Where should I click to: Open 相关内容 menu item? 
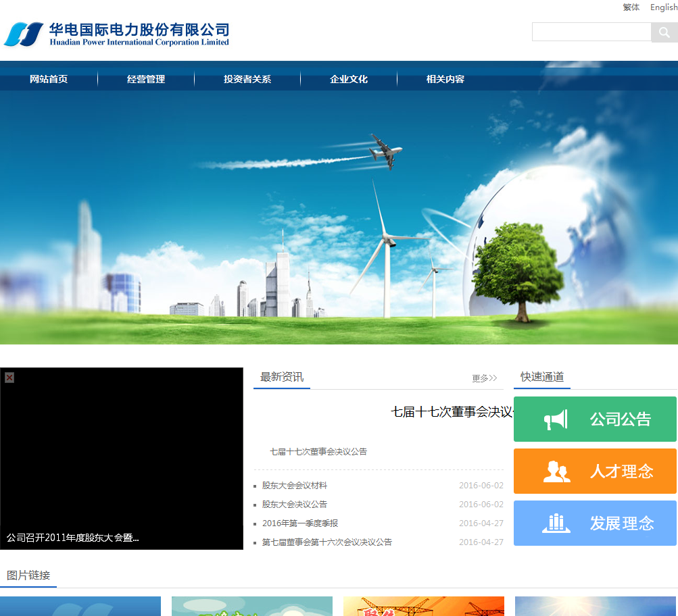click(445, 79)
